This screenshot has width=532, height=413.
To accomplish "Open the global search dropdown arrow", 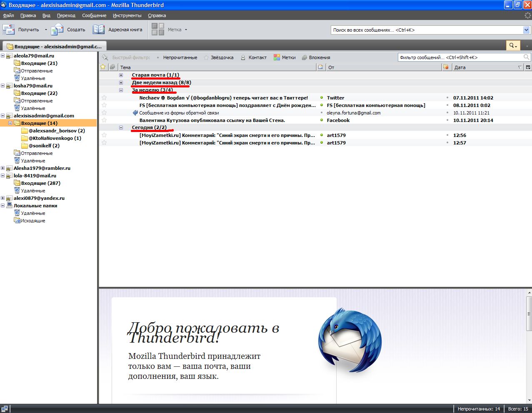I will coord(526,30).
